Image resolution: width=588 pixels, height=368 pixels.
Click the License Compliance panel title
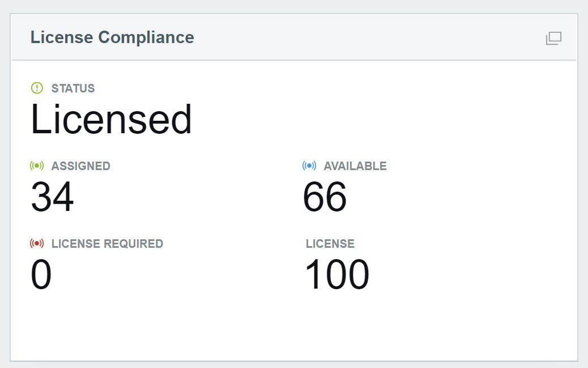(113, 37)
